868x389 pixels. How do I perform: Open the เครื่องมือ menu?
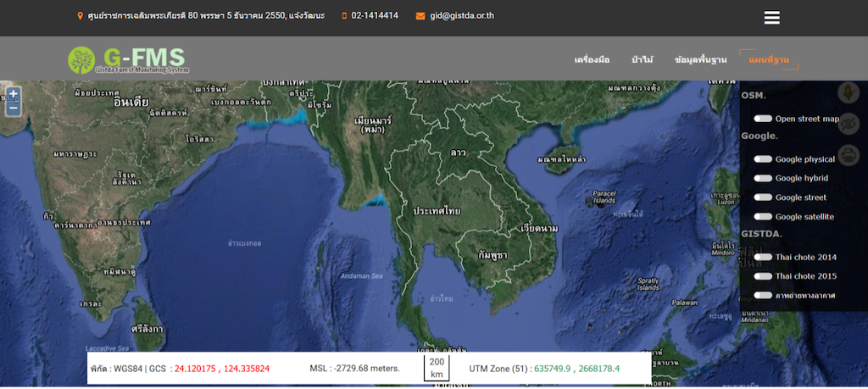click(x=592, y=60)
